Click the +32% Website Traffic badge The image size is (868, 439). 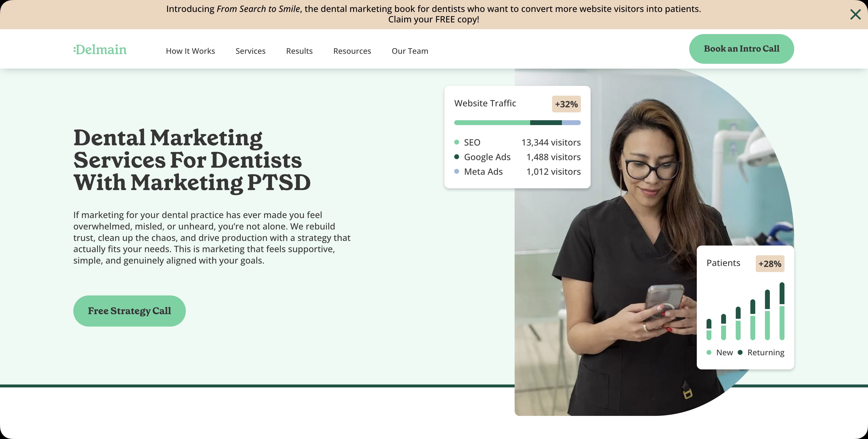[x=566, y=104]
